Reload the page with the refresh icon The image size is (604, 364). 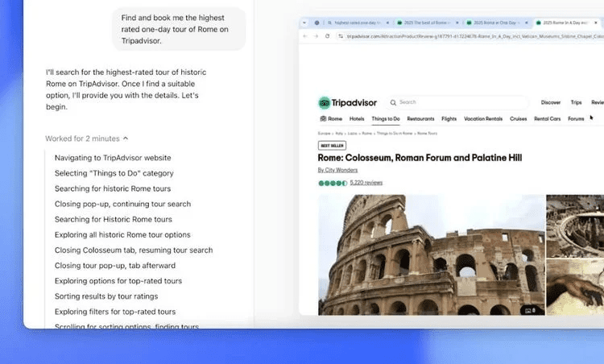point(328,36)
